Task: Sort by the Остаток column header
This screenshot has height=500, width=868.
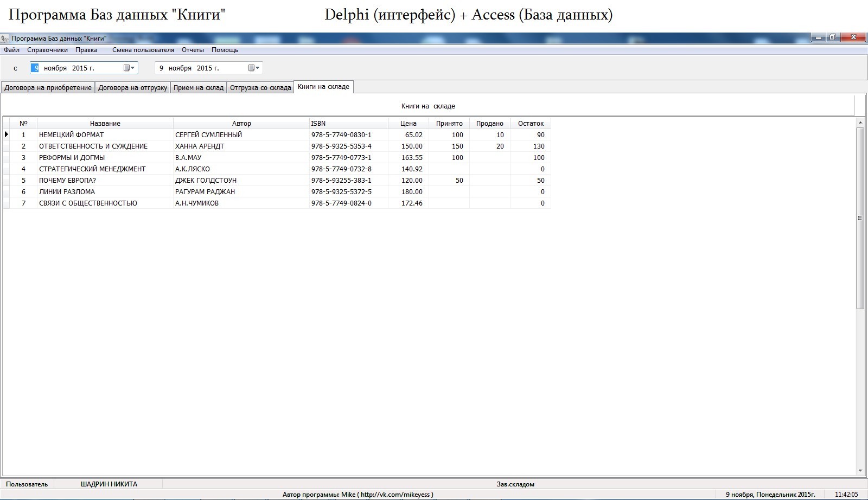Action: pos(531,123)
